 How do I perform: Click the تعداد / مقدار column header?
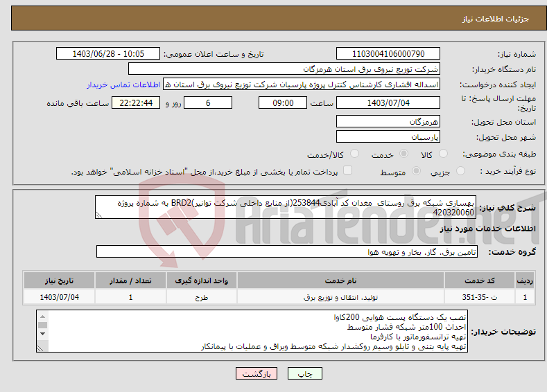point(130,280)
